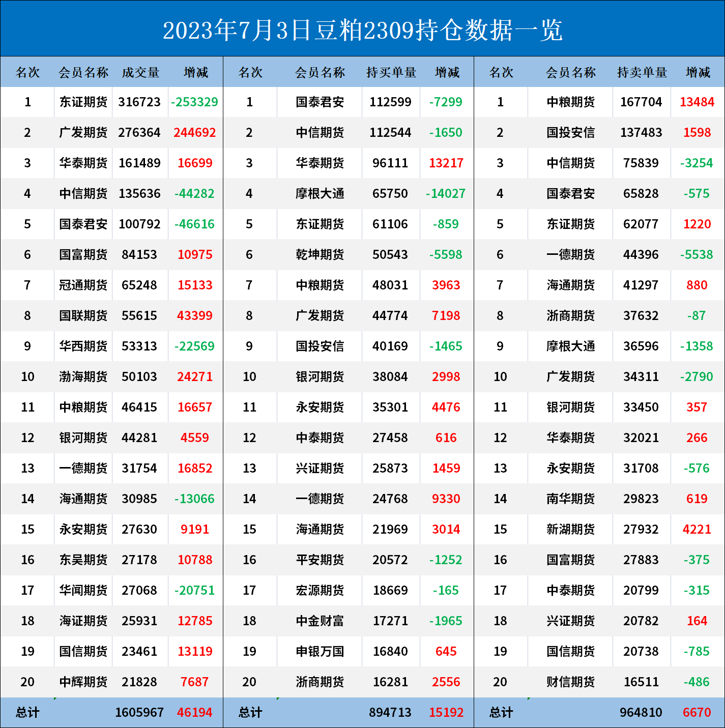Select total volume 1605967
The height and width of the screenshot is (728, 725).
(139, 713)
